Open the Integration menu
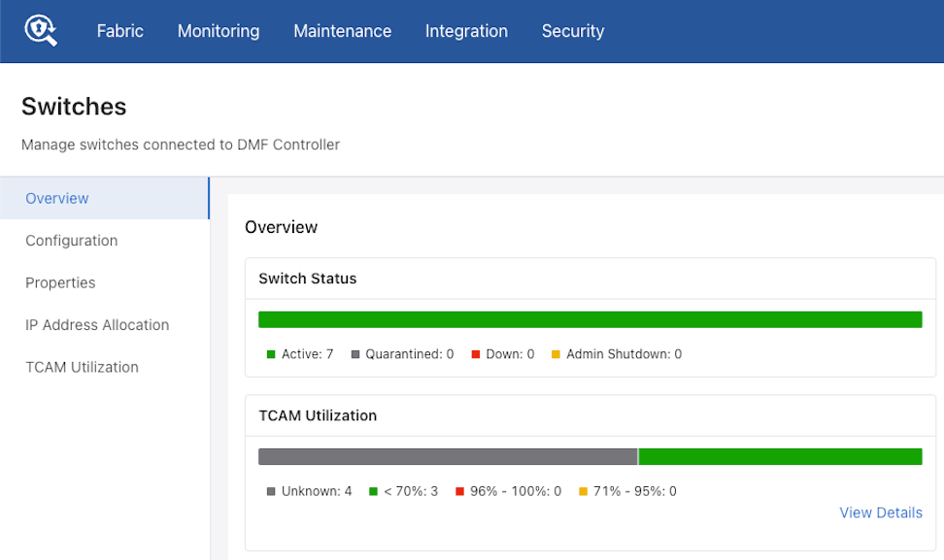The width and height of the screenshot is (944, 560). click(466, 31)
